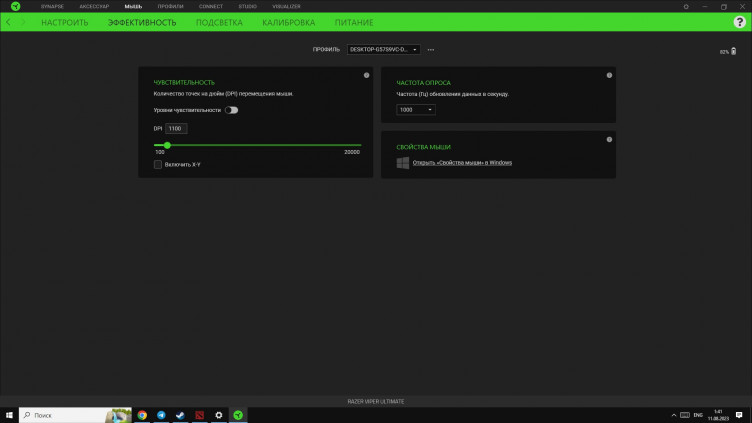Toggle the Уровни чувствительности switch
Image resolution: width=752 pixels, height=423 pixels.
pyautogui.click(x=231, y=110)
